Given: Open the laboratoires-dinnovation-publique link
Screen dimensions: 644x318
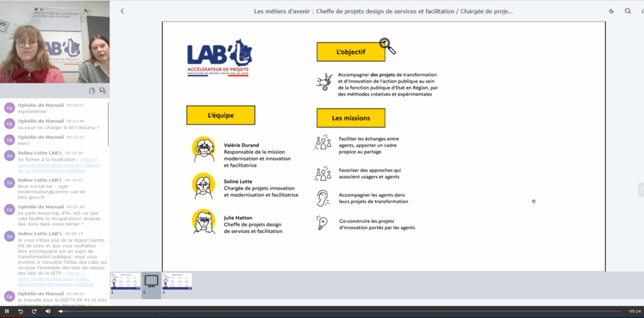Looking at the screenshot, I should point(55,278).
